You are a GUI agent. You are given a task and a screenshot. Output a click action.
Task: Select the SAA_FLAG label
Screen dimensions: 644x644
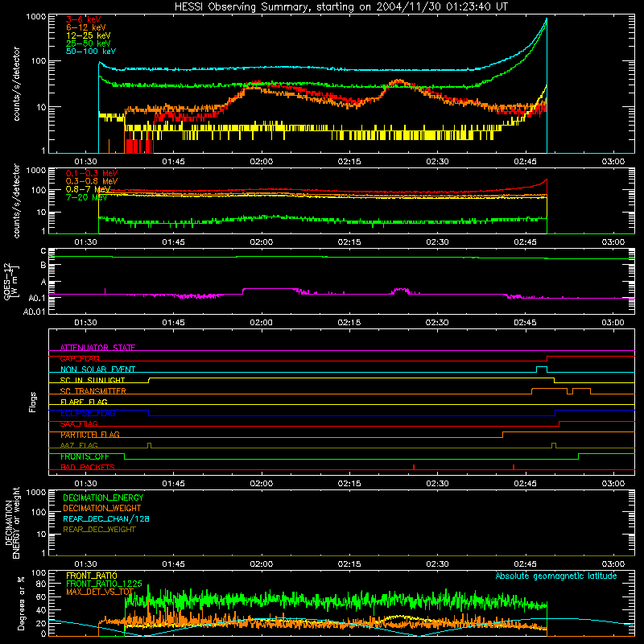79,423
